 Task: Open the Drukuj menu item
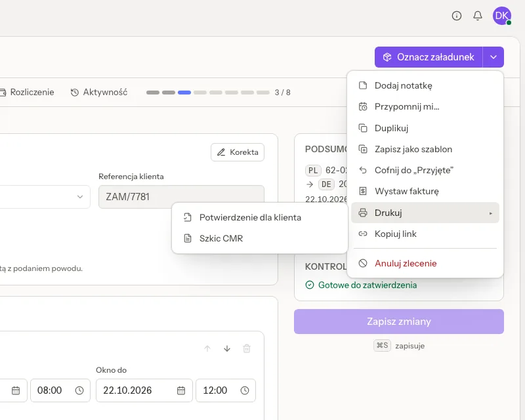point(425,213)
